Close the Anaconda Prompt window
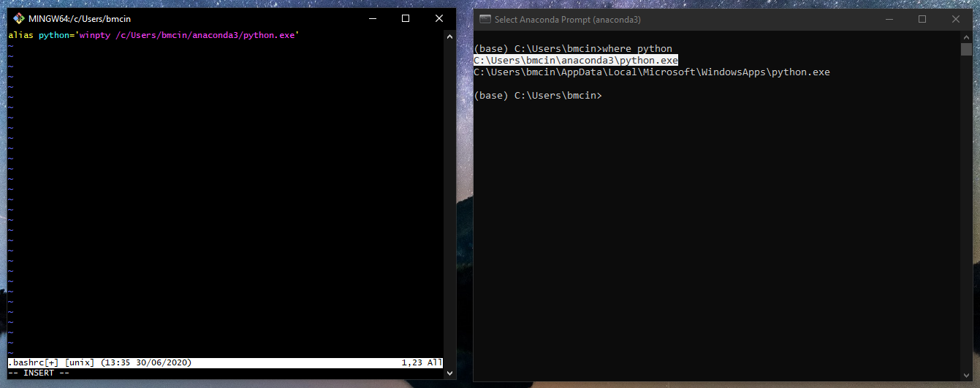This screenshot has width=980, height=388. coord(956,20)
